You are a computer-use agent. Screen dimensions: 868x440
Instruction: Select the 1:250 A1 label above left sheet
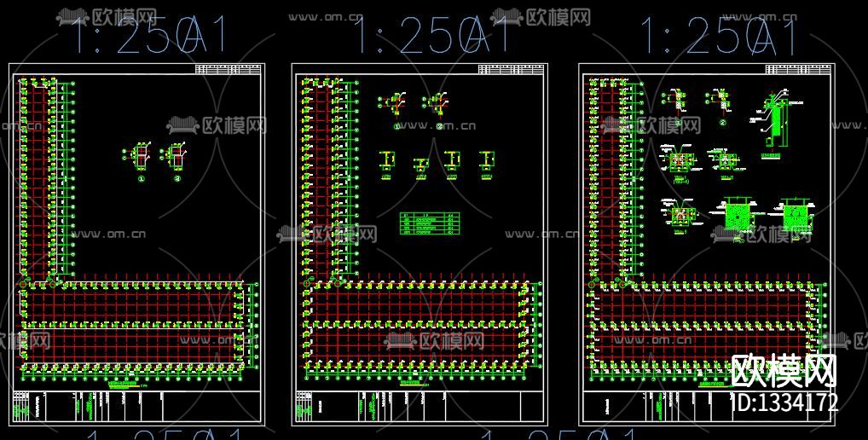point(151,35)
